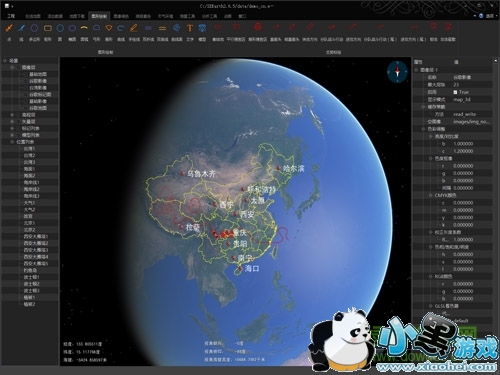The height and width of the screenshot is (375, 500).
Task: Pick the 直箭头 straight arrow symbol
Action: point(275,32)
